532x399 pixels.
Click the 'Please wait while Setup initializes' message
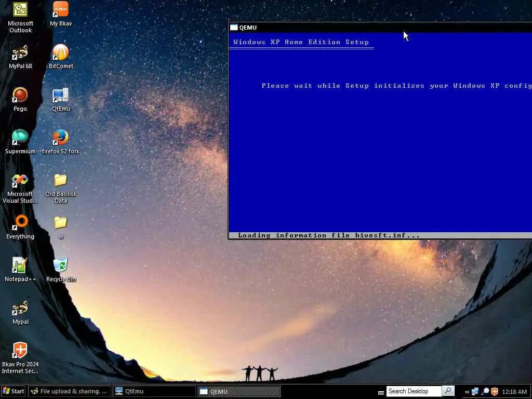pos(396,86)
